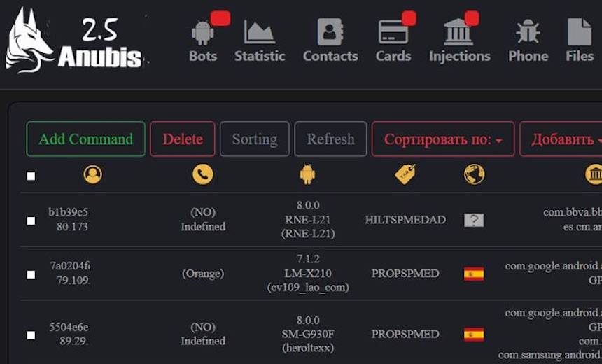The image size is (602, 364).
Task: Click the unknown flag in HILTSPMEDAD row
Action: pyautogui.click(x=474, y=220)
